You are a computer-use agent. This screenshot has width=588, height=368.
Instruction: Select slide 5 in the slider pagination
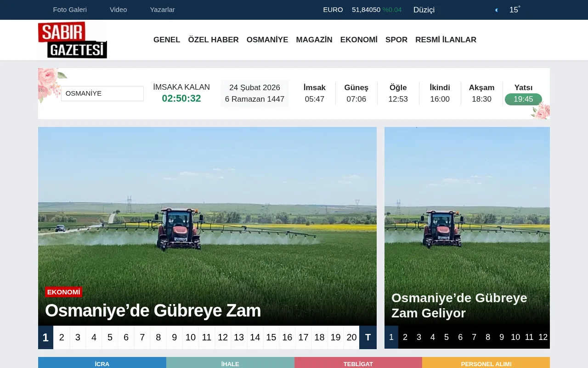click(x=110, y=337)
